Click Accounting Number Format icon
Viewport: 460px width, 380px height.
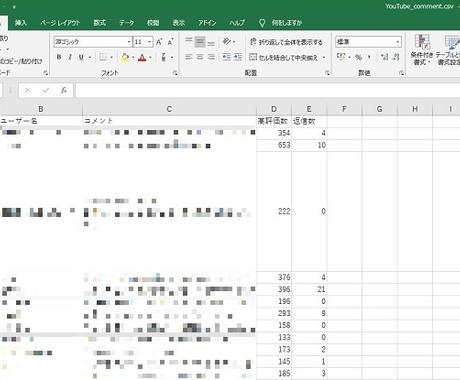pos(341,57)
